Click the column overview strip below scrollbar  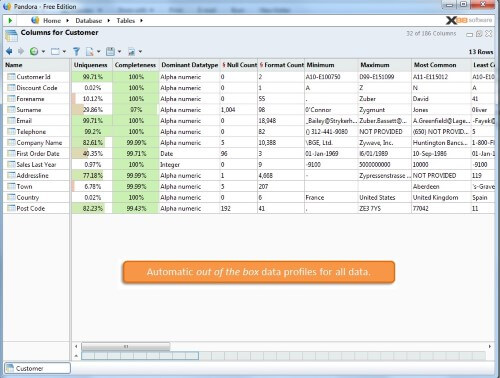click(x=283, y=356)
